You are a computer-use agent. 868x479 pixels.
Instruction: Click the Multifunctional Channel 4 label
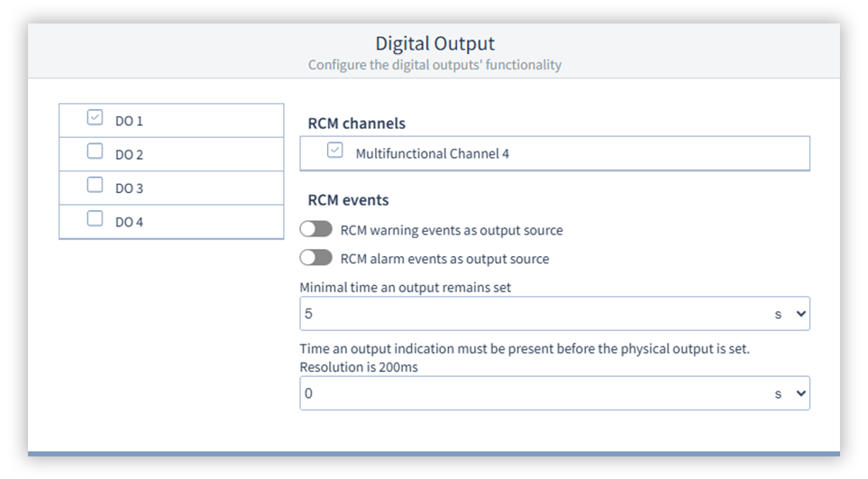(432, 153)
